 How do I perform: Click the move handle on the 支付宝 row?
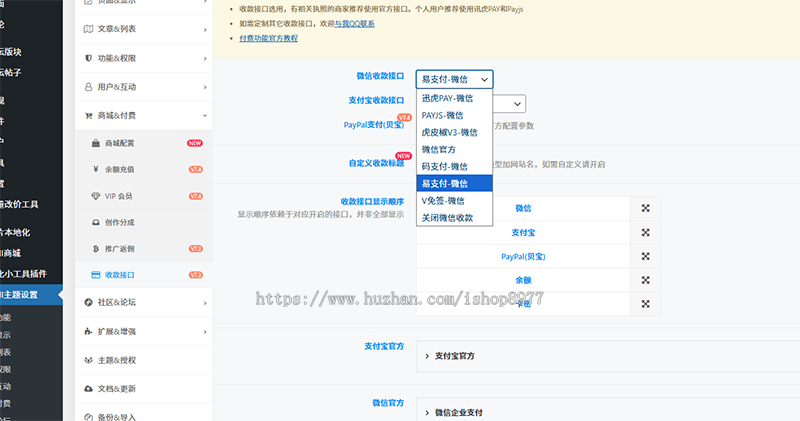coord(645,232)
